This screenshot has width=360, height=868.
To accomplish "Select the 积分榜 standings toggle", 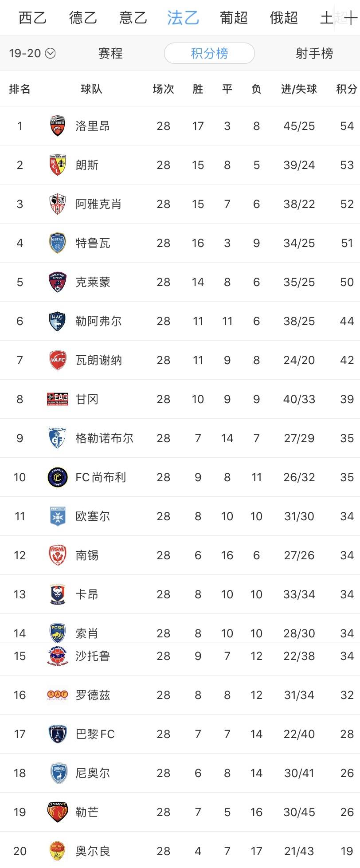I will click(209, 53).
